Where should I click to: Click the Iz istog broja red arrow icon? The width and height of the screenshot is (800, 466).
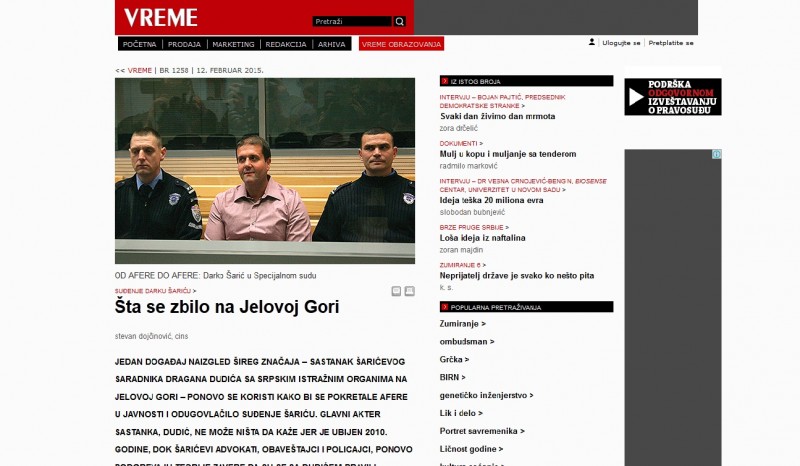[444, 81]
